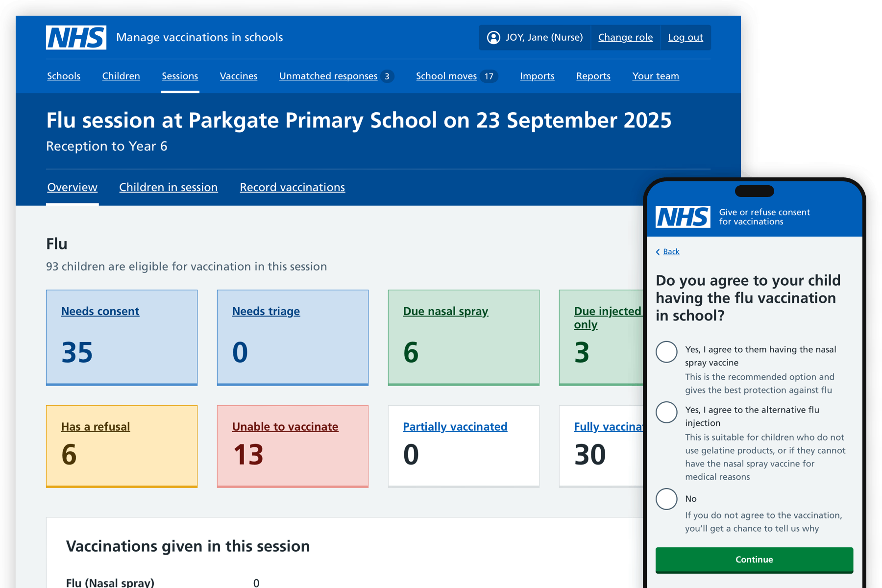
Task: Open the Reports navigation item
Action: click(593, 76)
